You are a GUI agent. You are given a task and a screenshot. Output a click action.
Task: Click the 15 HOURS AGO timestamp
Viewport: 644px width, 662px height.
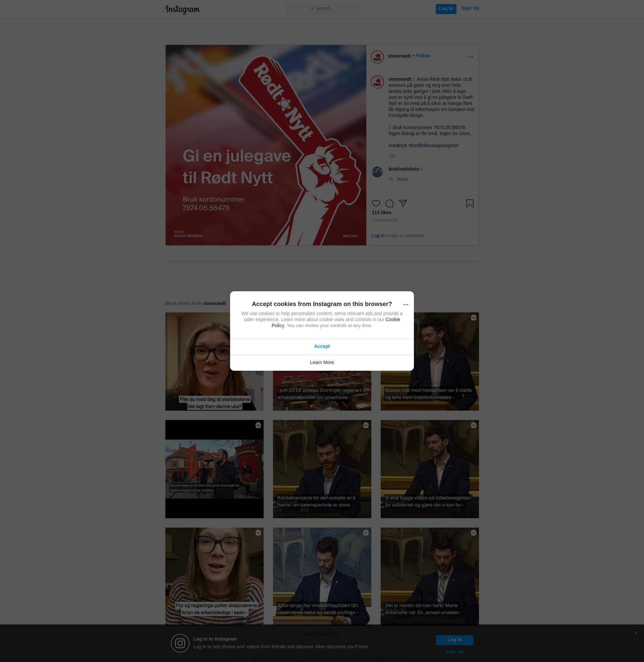tap(385, 220)
